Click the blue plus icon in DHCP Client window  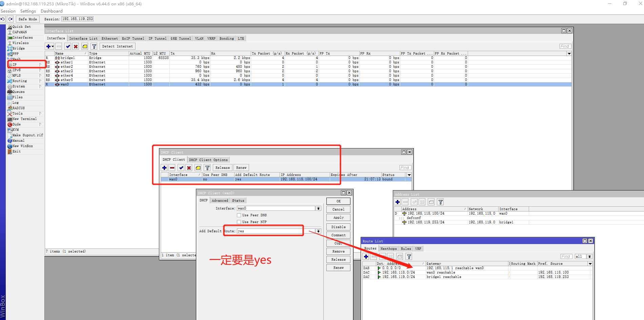point(164,168)
